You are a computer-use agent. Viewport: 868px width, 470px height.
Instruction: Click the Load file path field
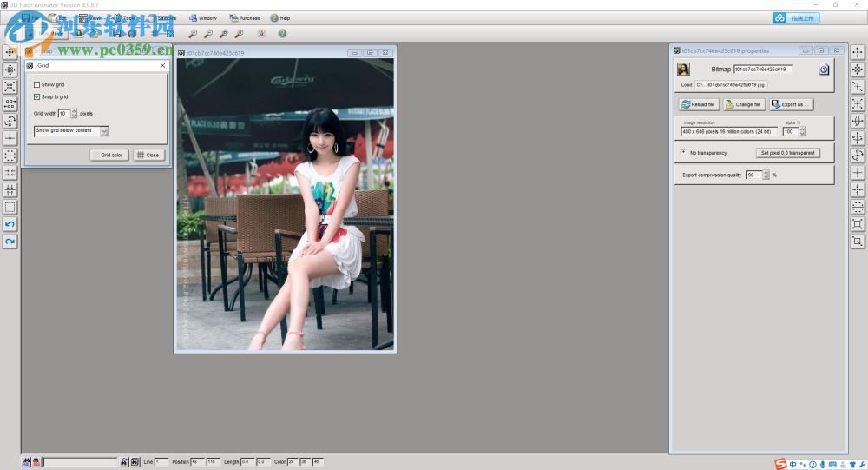click(731, 85)
